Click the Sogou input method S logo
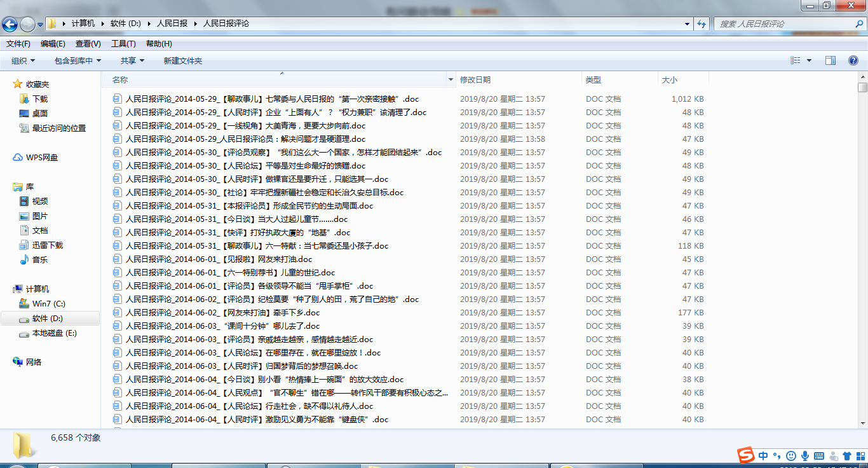868x468 pixels. click(745, 455)
